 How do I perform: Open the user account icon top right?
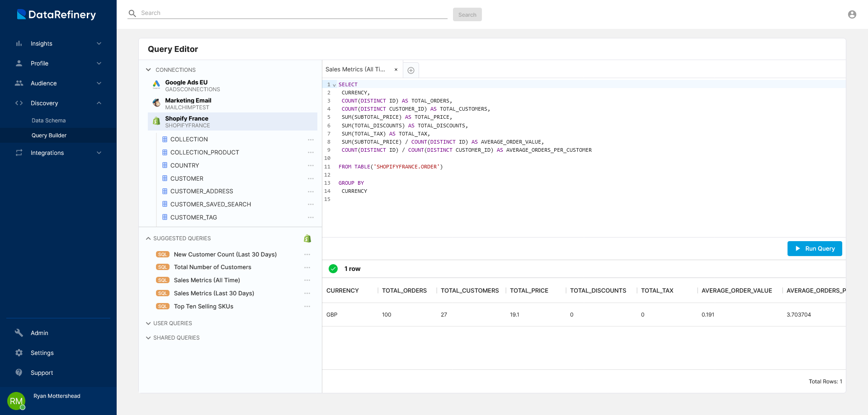[852, 14]
